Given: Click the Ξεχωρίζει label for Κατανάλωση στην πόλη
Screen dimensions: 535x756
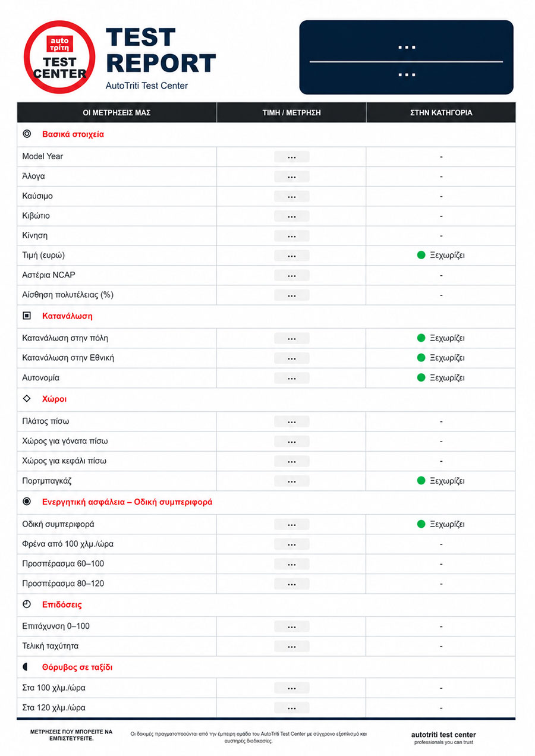Looking at the screenshot, I should point(447,338).
